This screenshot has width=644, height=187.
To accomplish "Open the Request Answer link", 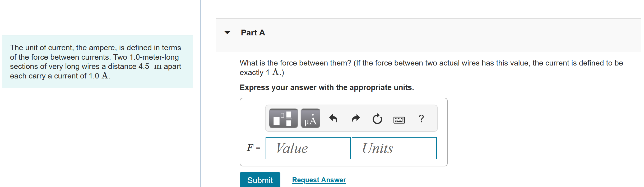I will 318,179.
